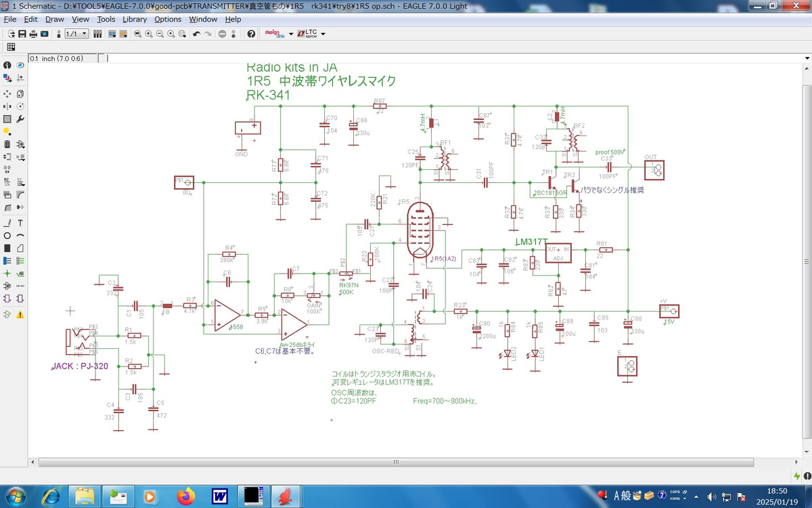Click the horizontal scrollbar thumb

395,462
